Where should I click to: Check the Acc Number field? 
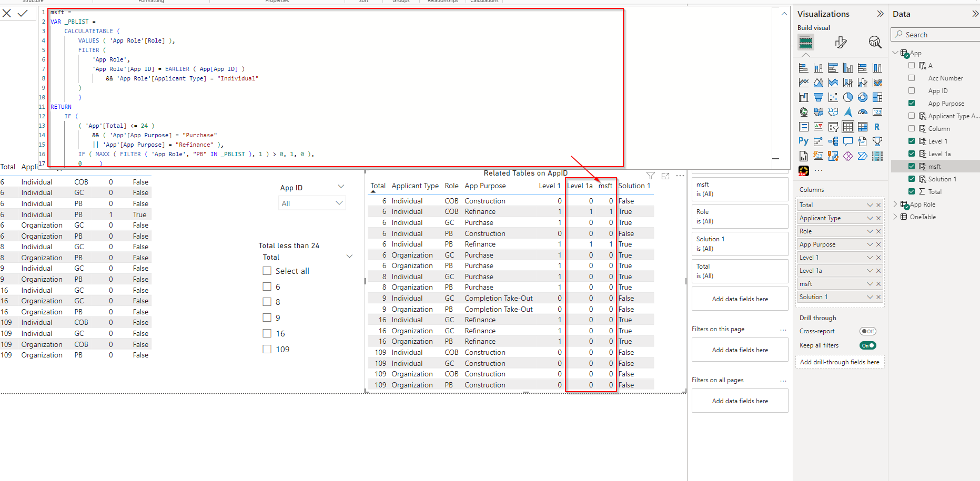click(x=912, y=78)
